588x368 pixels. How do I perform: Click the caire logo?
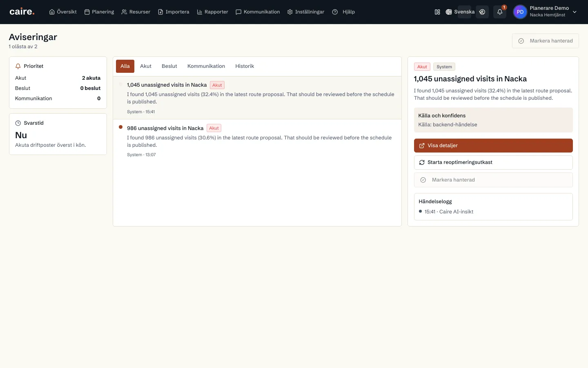[x=22, y=11]
